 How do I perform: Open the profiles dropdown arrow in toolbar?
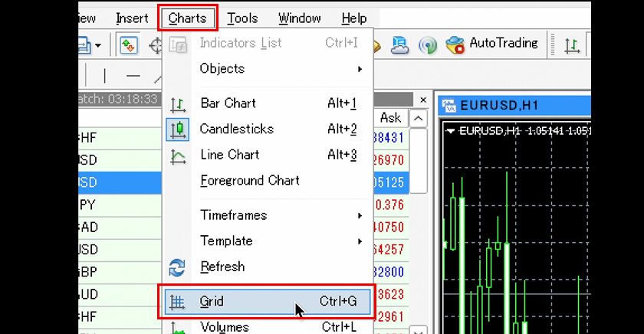[x=98, y=45]
